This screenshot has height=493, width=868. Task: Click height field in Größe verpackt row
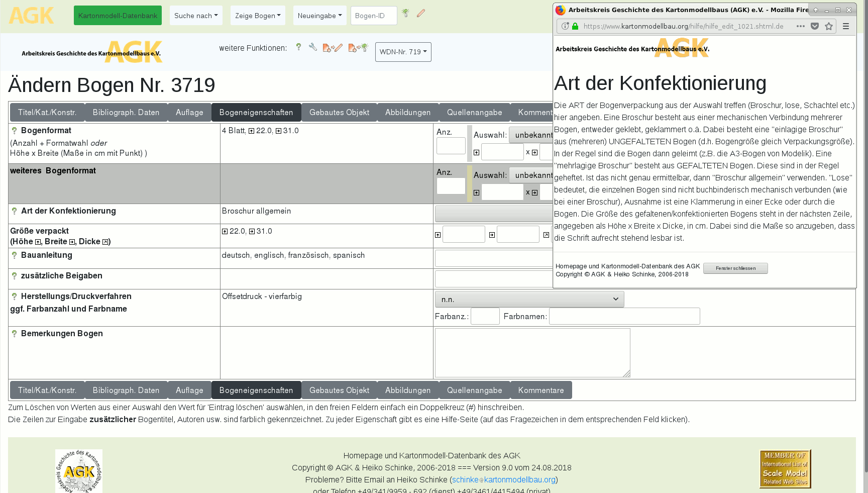click(x=464, y=234)
